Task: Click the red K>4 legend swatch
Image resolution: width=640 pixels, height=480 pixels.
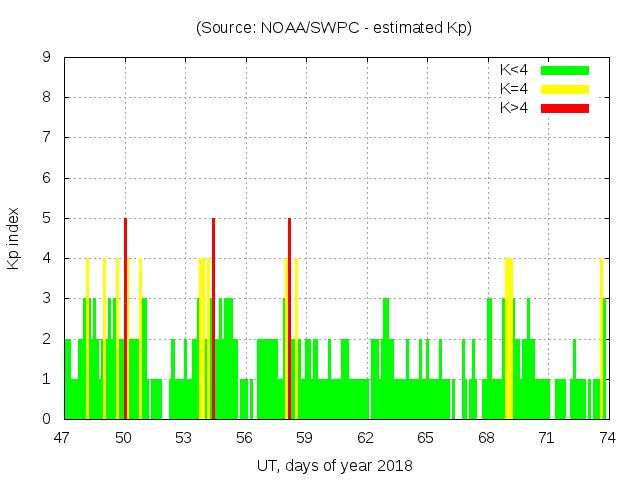Action: (565, 107)
